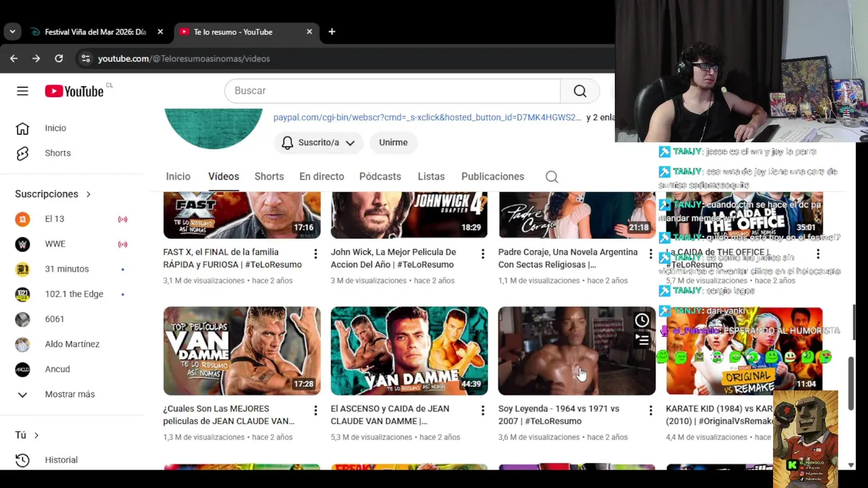Expand the Tú section arrow
Screen dimensions: 868x488
click(36, 435)
